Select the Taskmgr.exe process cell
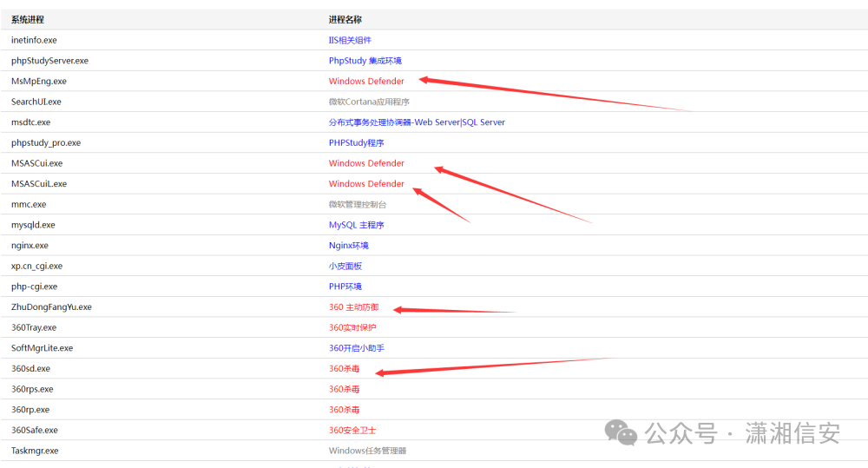This screenshot has width=868, height=468. point(35,451)
